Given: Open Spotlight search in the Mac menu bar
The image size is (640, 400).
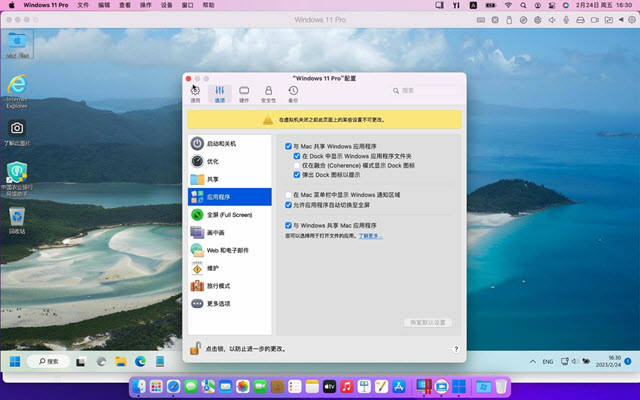Looking at the screenshot, I should click(x=523, y=5).
